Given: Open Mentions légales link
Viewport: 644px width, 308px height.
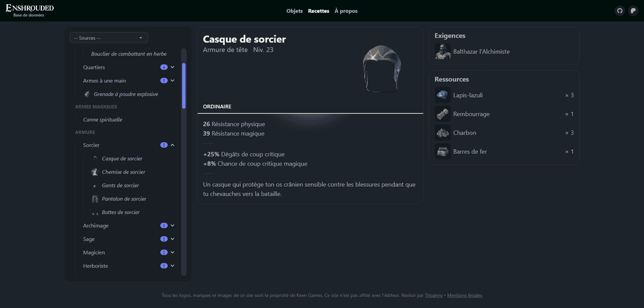Looking at the screenshot, I should (465, 295).
